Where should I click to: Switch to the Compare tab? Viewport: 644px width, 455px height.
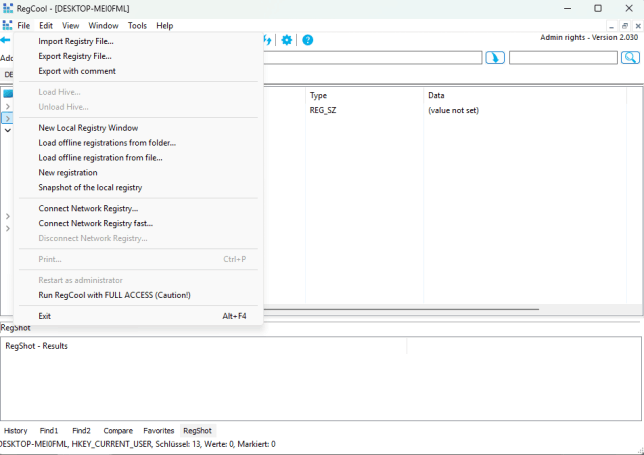[x=118, y=430]
